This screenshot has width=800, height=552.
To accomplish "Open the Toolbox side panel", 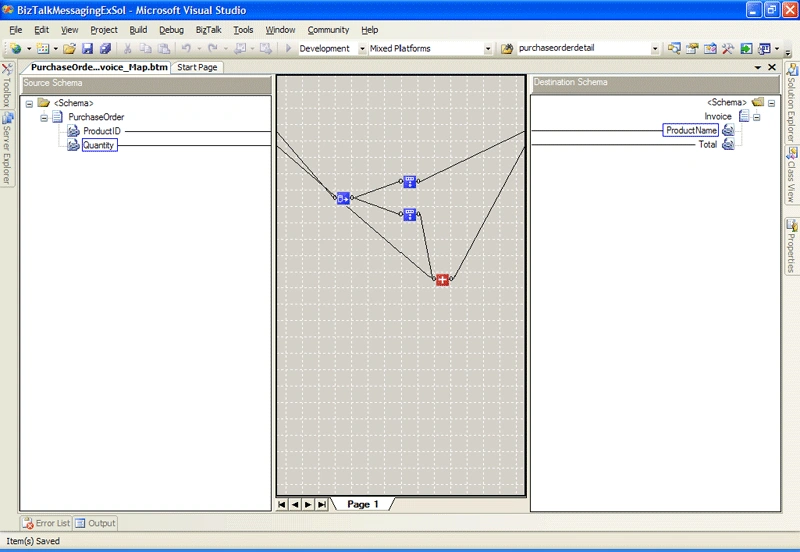I will click(7, 85).
